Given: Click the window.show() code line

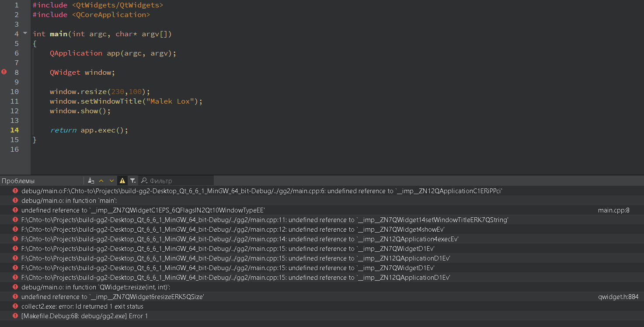Looking at the screenshot, I should [80, 111].
